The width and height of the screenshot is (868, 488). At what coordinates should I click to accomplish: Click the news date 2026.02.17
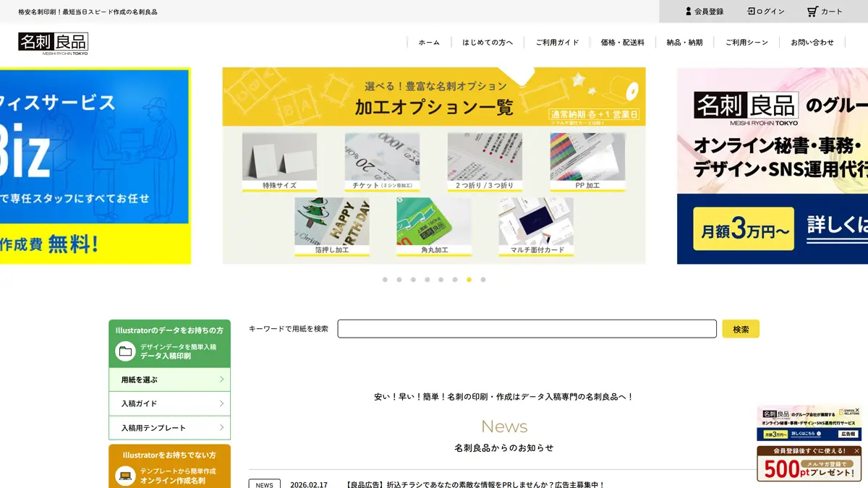point(309,485)
